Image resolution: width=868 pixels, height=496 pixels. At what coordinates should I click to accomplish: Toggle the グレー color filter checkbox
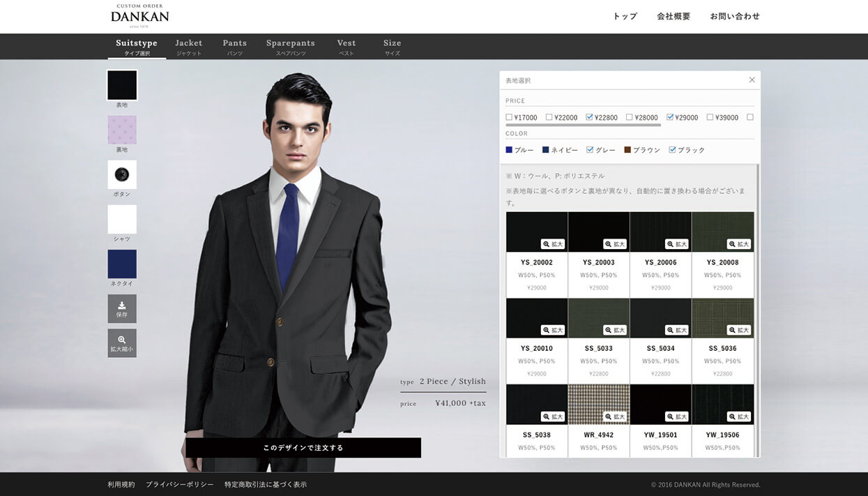(590, 150)
